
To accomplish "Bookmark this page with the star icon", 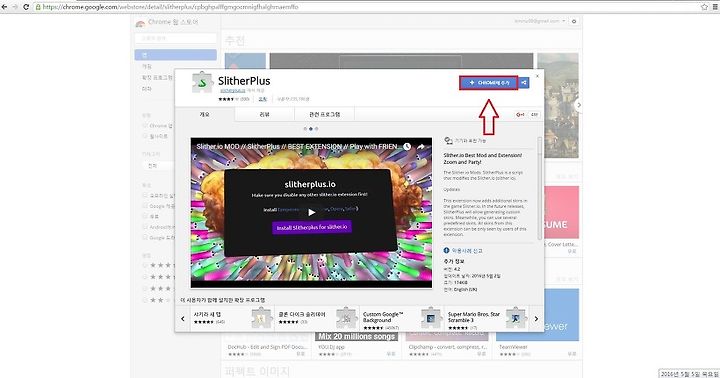I will (704, 7).
